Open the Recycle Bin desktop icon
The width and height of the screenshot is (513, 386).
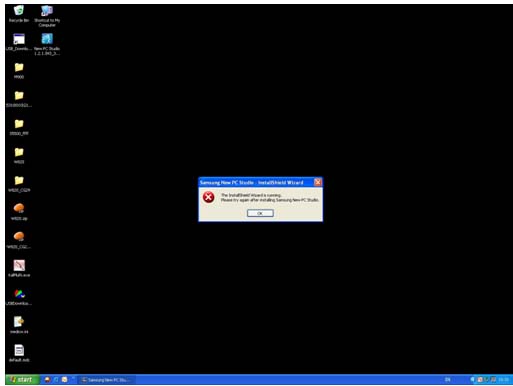[x=19, y=13]
